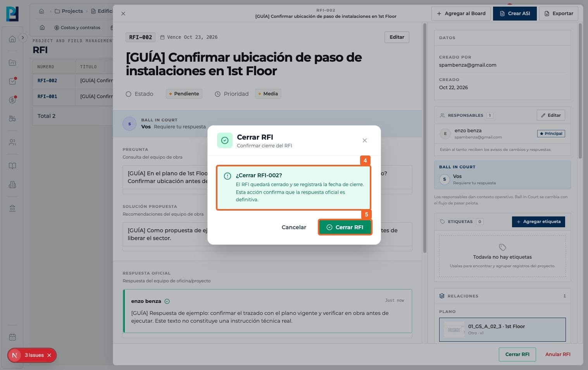The height and width of the screenshot is (370, 588).
Task: Open the 01_GS_A_02_3 1st Floor plan card
Action: tap(502, 330)
